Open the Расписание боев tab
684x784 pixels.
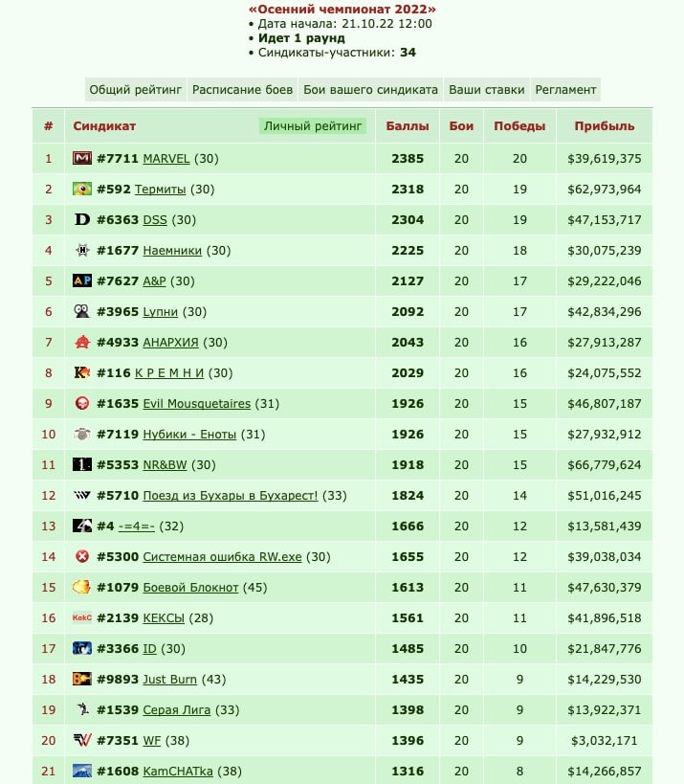pos(242,89)
